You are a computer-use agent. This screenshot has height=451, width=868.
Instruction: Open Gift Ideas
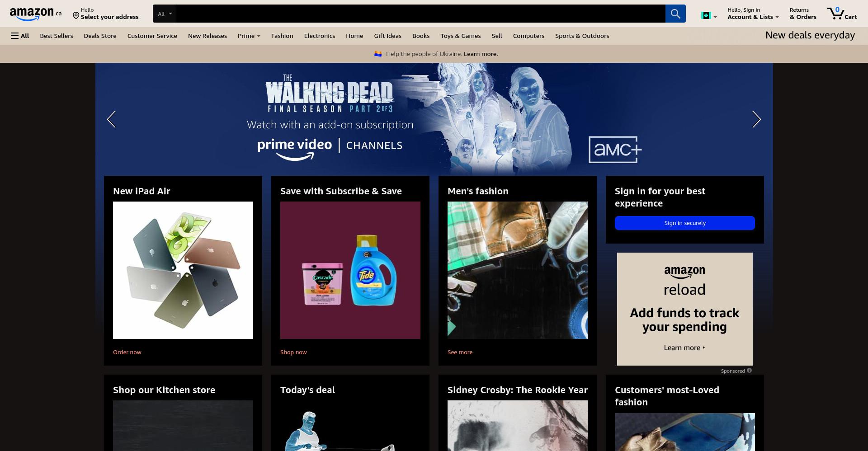pos(387,36)
